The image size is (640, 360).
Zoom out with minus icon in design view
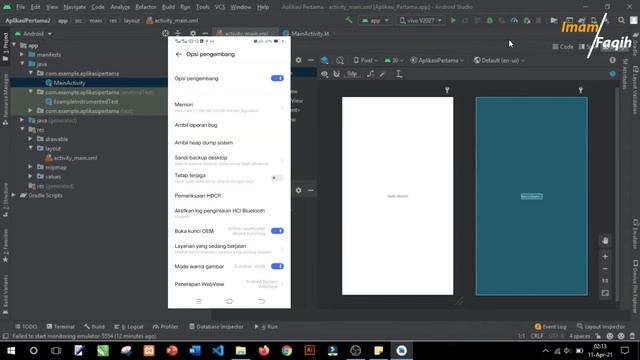605,269
